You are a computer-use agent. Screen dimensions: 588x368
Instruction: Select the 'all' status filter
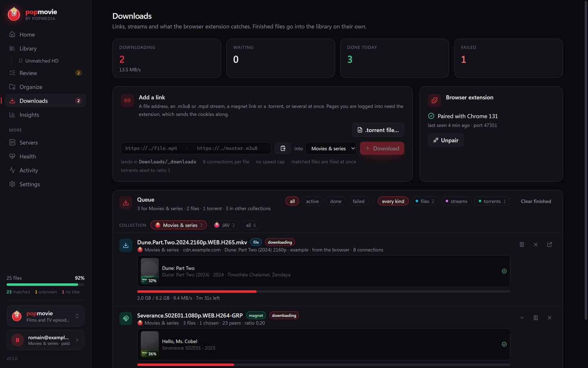(292, 201)
